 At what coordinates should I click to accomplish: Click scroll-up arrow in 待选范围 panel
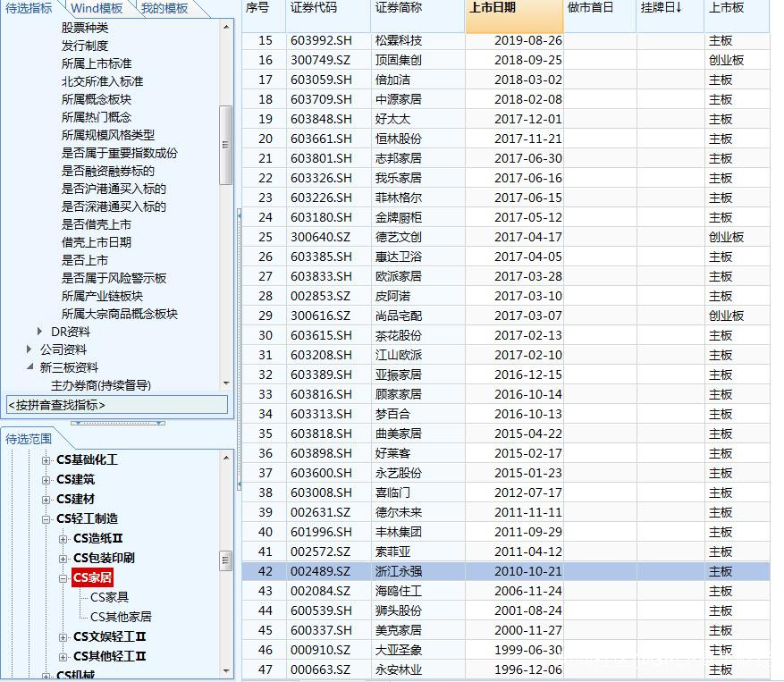(x=226, y=457)
